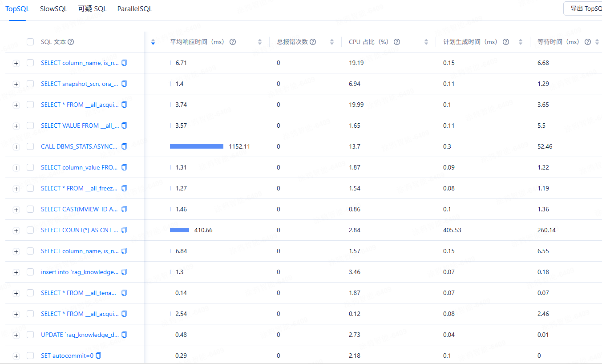Expand the UPDATE rag_knowledge_d row details
The width and height of the screenshot is (602, 364).
coord(16,335)
